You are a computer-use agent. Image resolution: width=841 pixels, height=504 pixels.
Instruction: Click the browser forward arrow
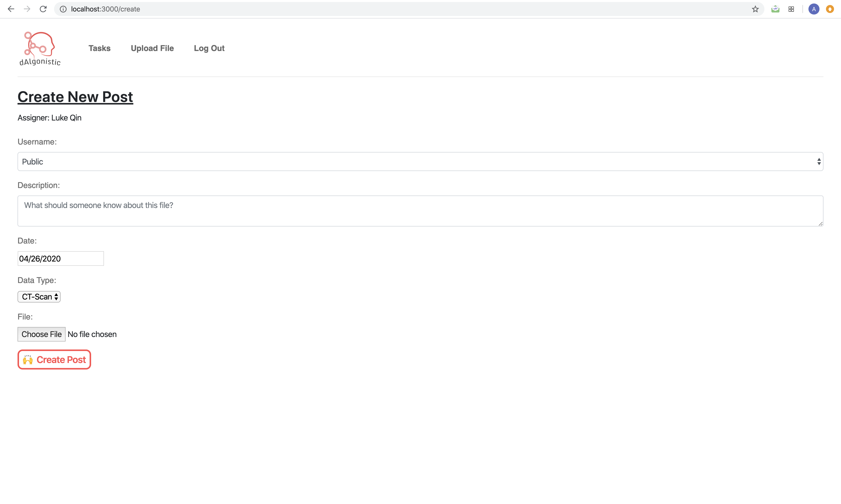(27, 9)
